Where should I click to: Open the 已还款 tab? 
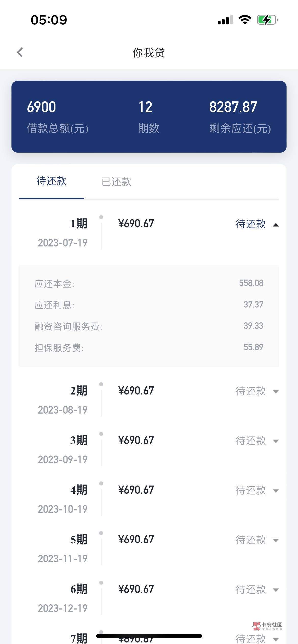[116, 182]
